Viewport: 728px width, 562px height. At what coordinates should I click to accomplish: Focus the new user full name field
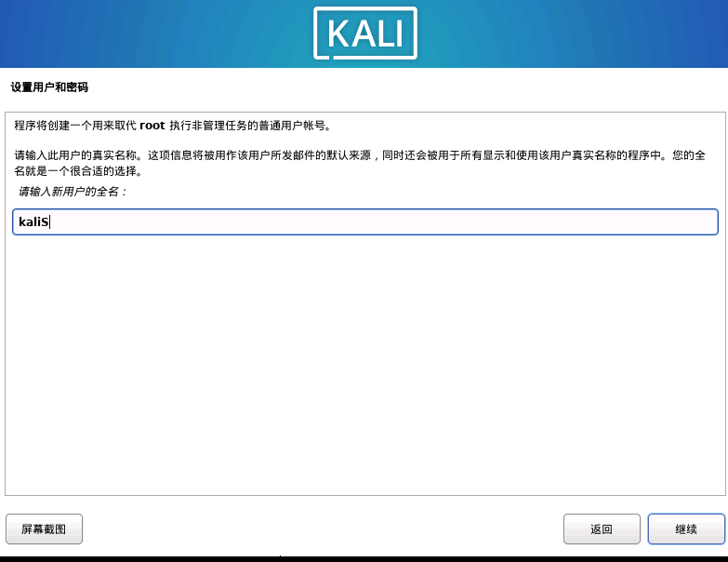coord(364,222)
